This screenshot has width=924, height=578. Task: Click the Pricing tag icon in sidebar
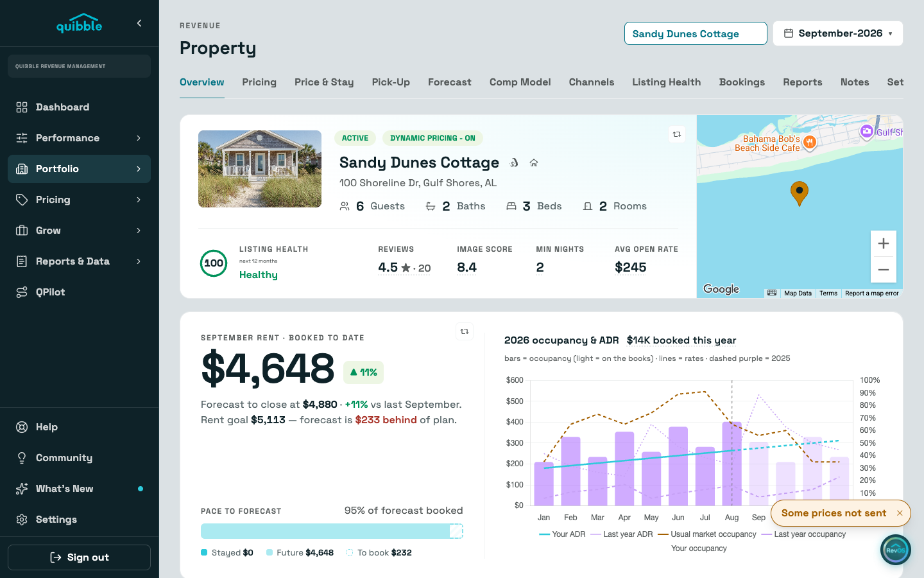[x=22, y=200]
